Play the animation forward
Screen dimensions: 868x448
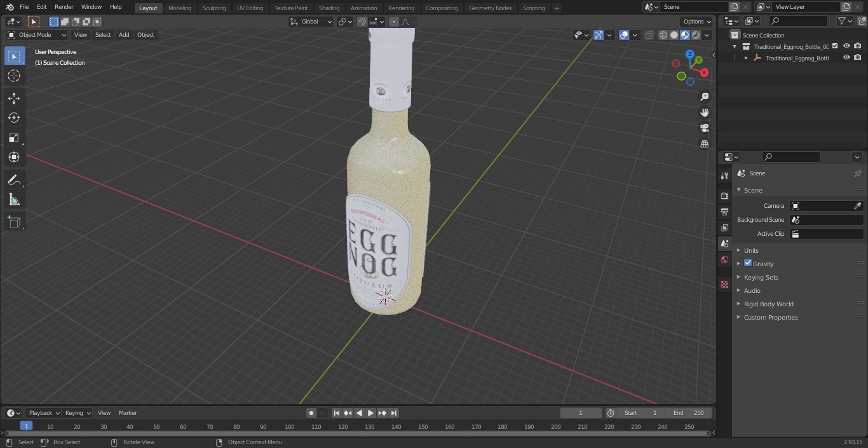[370, 413]
